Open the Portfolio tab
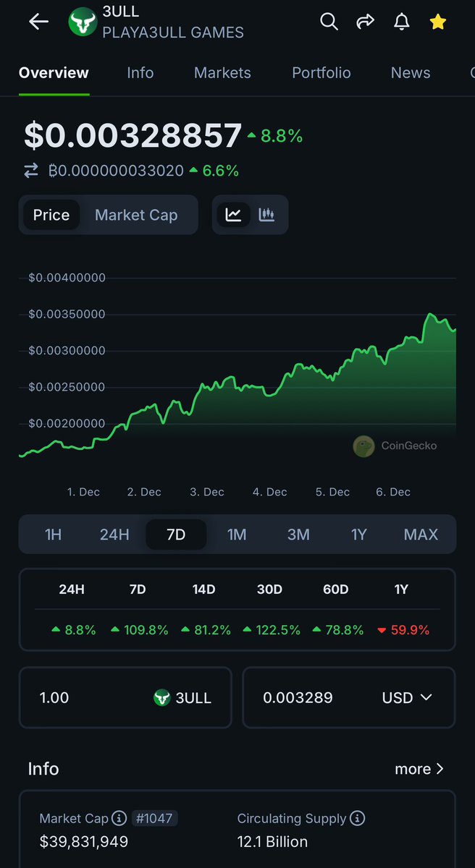This screenshot has height=868, width=475. pos(321,73)
